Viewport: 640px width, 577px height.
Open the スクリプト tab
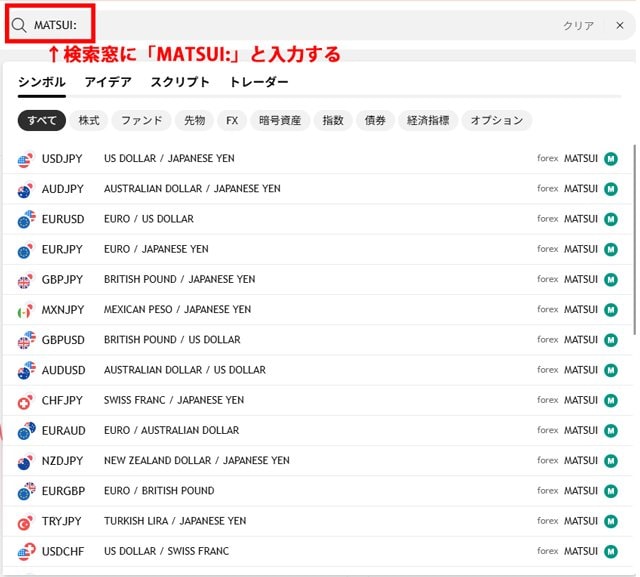[x=180, y=82]
